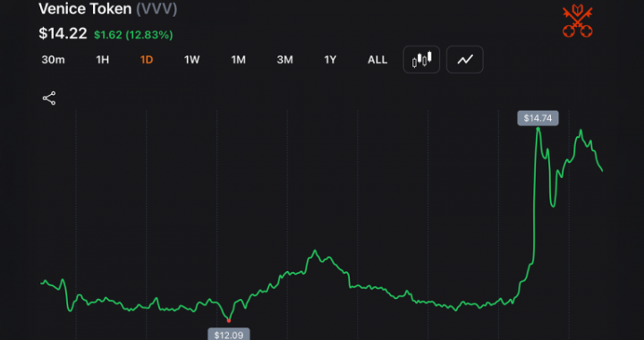Click the red low point marker
The height and width of the screenshot is (340, 644).
pyautogui.click(x=229, y=320)
